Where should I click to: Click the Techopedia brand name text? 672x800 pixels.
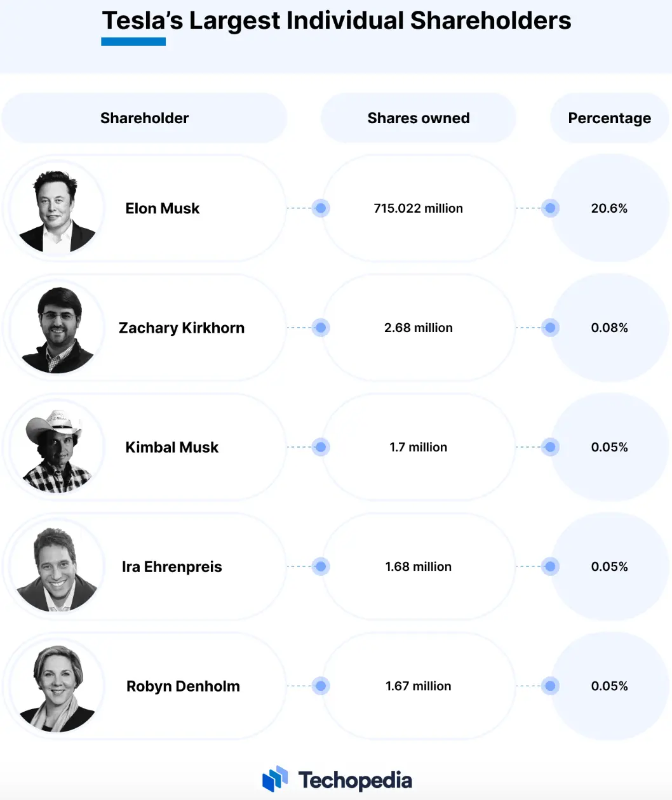(355, 780)
